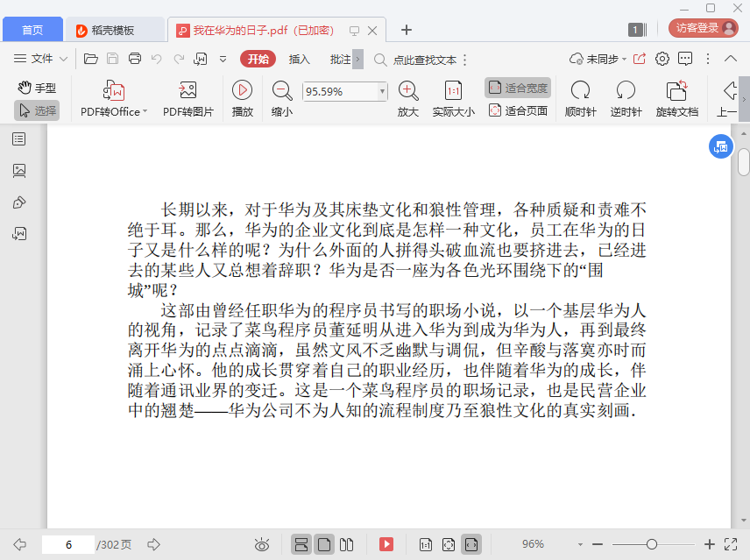This screenshot has height=560, width=750.
Task: Switch to the 插入 ribbon tab
Action: (300, 60)
